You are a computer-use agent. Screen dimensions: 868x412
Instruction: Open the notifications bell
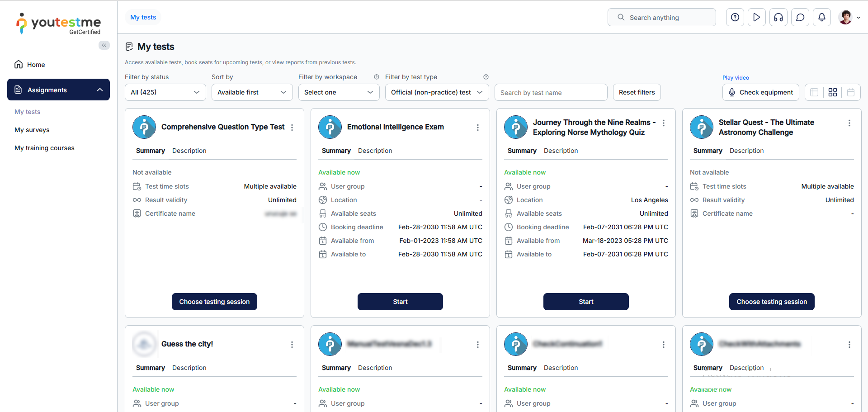(x=822, y=17)
